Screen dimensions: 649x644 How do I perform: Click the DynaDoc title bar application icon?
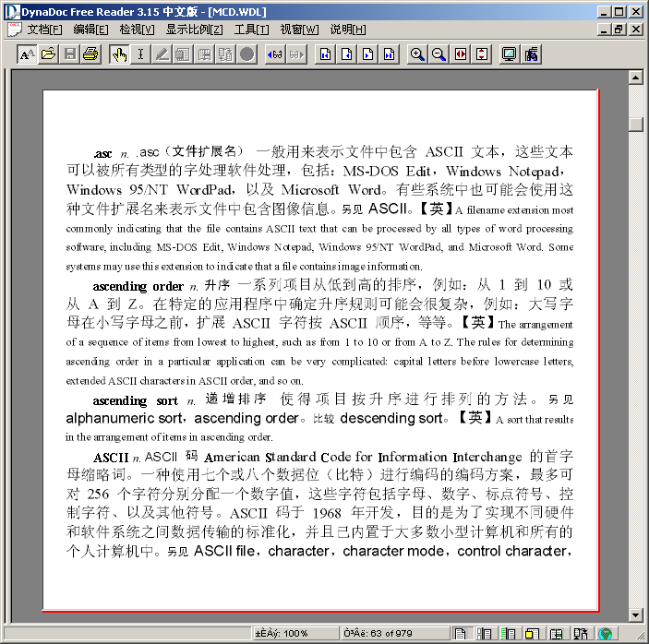click(12, 12)
